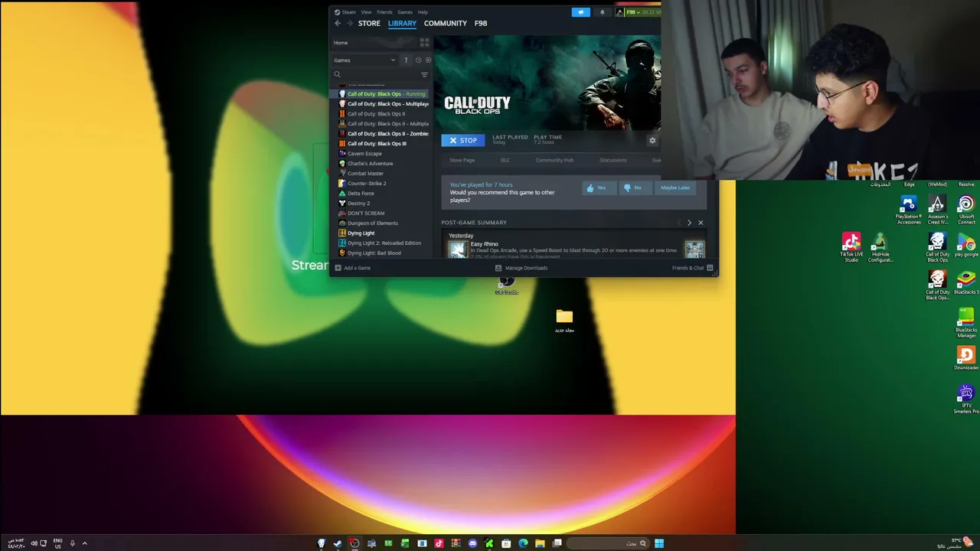The height and width of the screenshot is (551, 980).
Task: Open the Steam menu
Action: click(x=348, y=12)
